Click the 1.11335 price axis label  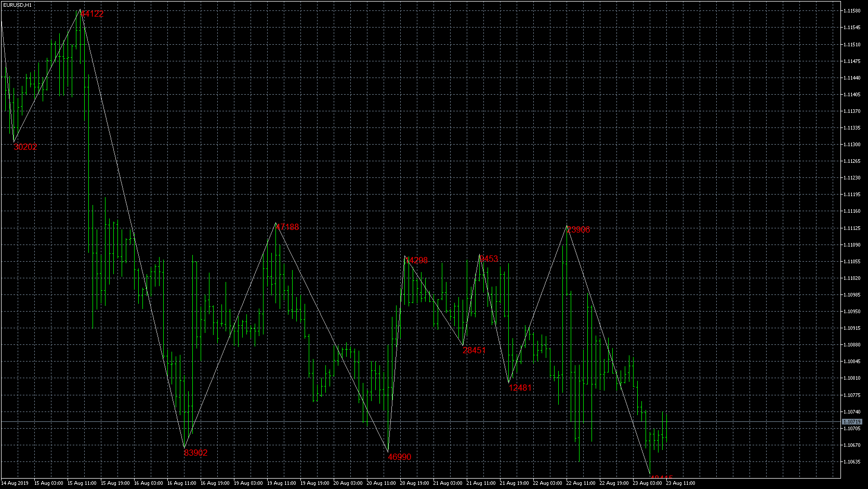click(852, 128)
